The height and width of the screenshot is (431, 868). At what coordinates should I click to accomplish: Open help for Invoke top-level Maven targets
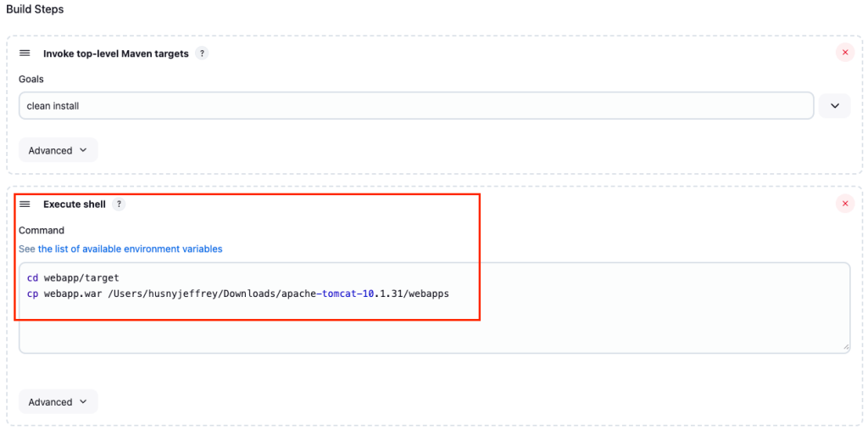click(202, 53)
